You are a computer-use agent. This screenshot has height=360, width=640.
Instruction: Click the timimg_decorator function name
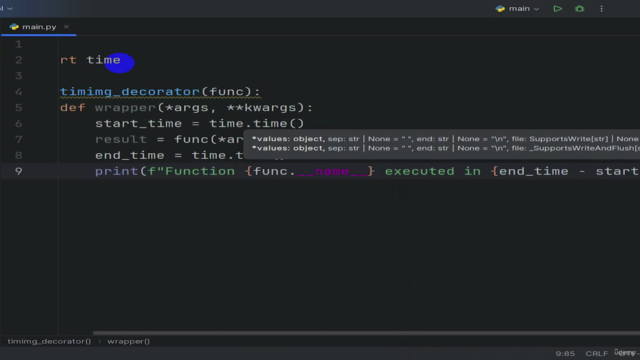130,92
